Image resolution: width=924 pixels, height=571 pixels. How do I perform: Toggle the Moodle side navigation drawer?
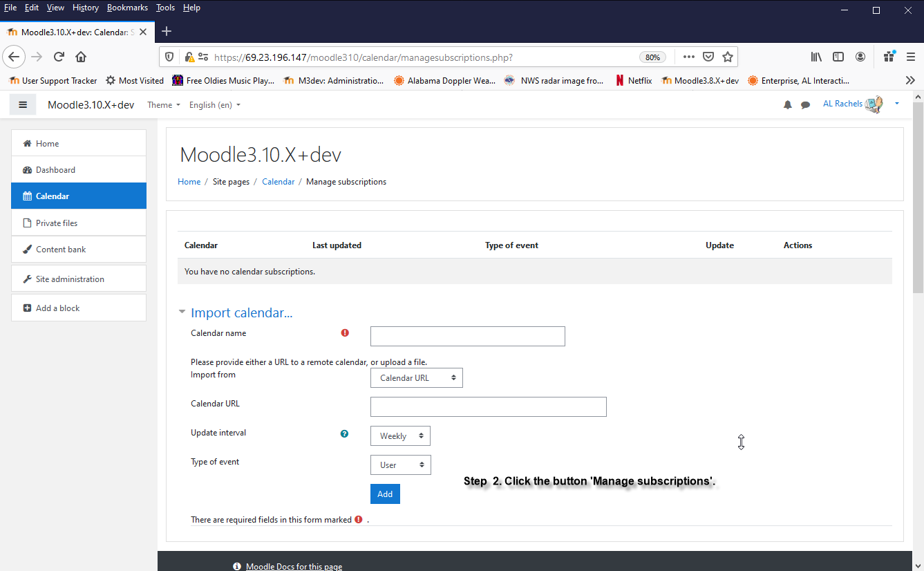point(23,104)
